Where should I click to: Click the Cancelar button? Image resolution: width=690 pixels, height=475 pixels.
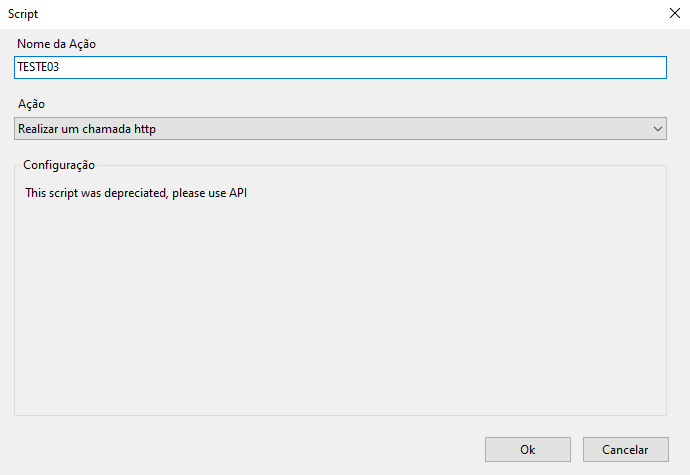(625, 449)
